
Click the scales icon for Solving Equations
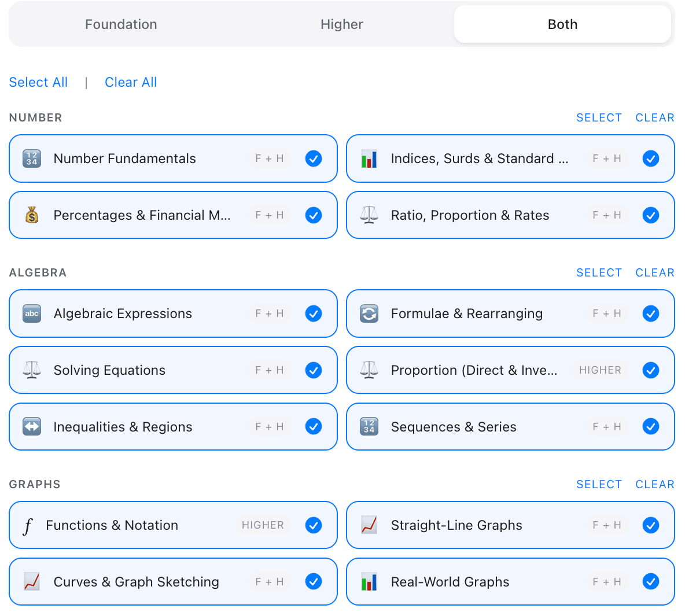pyautogui.click(x=32, y=370)
